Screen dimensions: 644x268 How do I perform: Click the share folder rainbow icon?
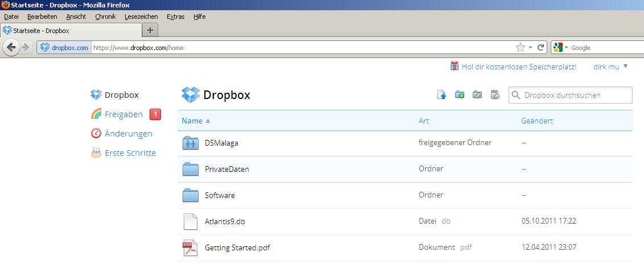point(477,95)
